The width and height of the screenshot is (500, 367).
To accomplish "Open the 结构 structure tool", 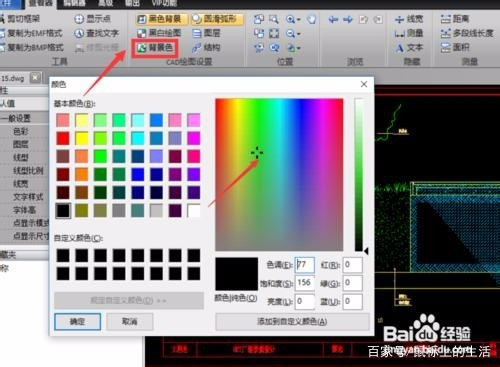I will coord(207,48).
